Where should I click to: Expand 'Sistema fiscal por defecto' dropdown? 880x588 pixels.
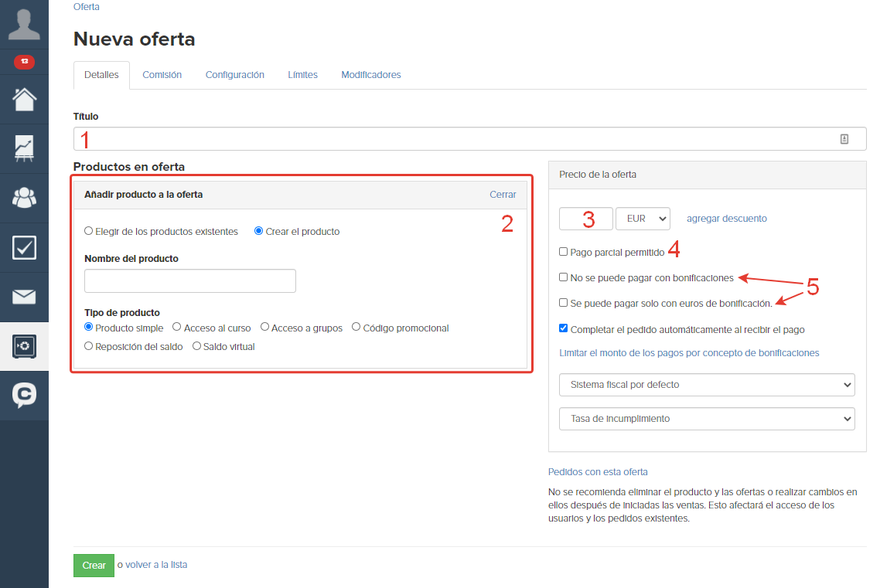pos(707,385)
